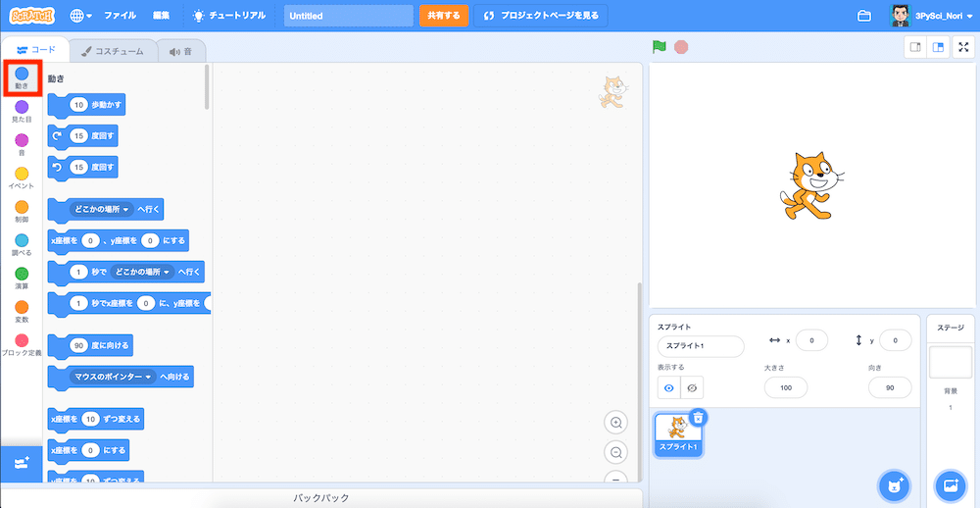Screen dimensions: 980x508
Task: Show the sprite with eye icon
Action: (x=668, y=388)
